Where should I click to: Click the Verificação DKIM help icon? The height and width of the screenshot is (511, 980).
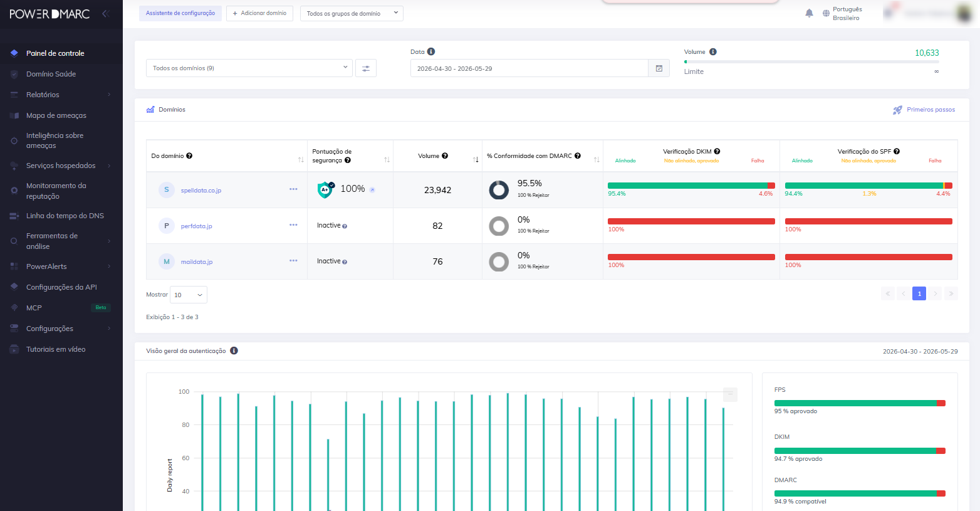(x=717, y=151)
